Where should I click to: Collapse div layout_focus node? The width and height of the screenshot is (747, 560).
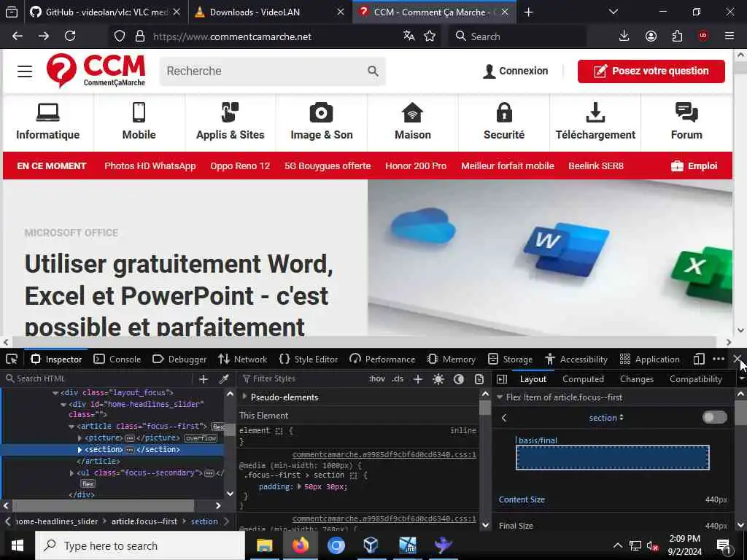[55, 393]
